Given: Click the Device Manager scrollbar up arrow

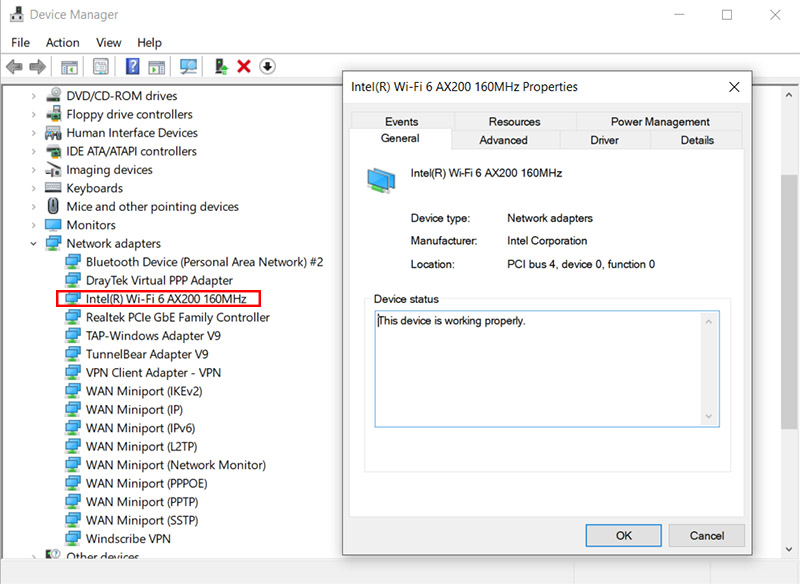Looking at the screenshot, I should point(789,95).
